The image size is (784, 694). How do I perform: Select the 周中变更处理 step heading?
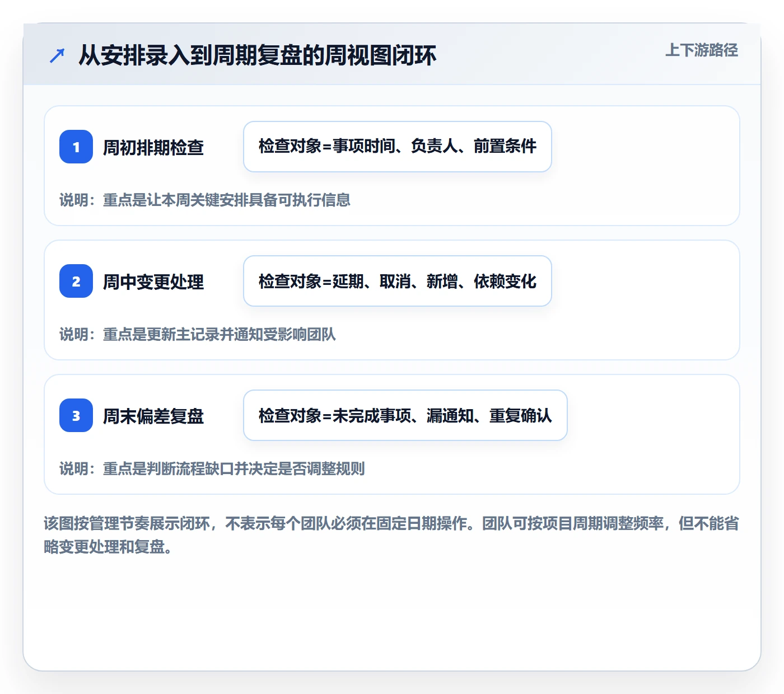point(153,282)
